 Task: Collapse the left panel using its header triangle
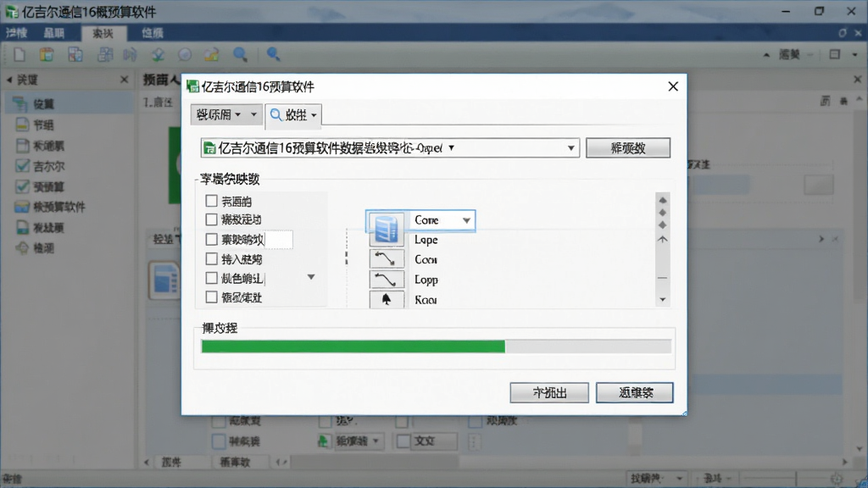point(8,80)
